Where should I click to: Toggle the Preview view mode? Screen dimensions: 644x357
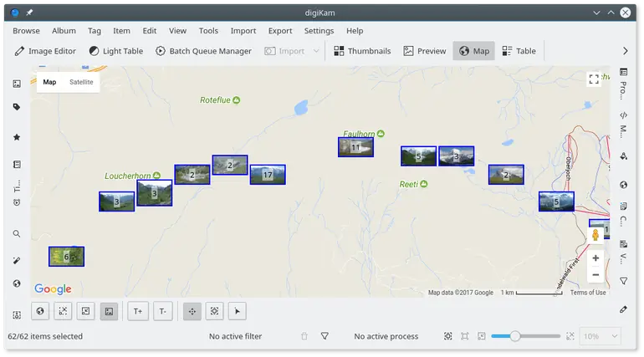click(x=424, y=51)
